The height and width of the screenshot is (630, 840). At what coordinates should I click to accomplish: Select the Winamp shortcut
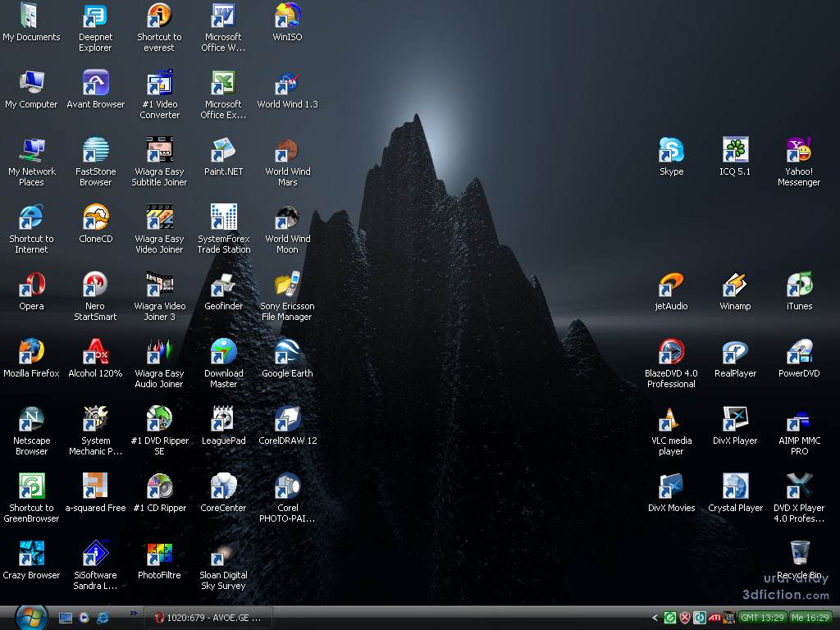pyautogui.click(x=735, y=285)
